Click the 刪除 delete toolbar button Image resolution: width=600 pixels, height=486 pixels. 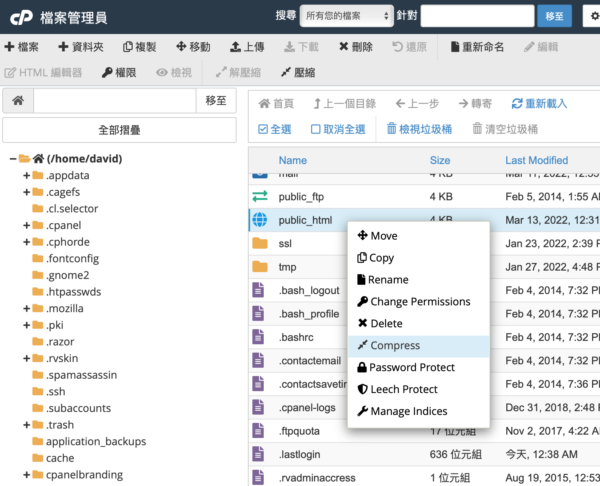pyautogui.click(x=356, y=47)
